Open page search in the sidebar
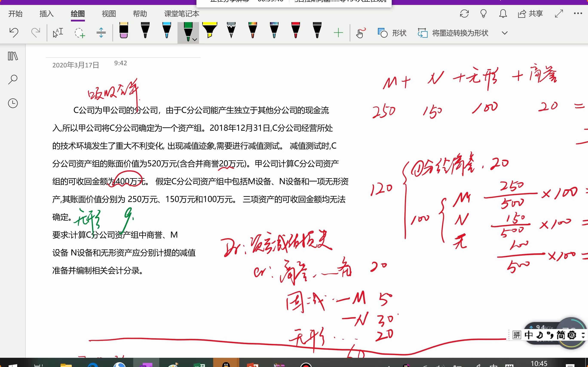Image resolution: width=588 pixels, height=367 pixels. coord(12,79)
